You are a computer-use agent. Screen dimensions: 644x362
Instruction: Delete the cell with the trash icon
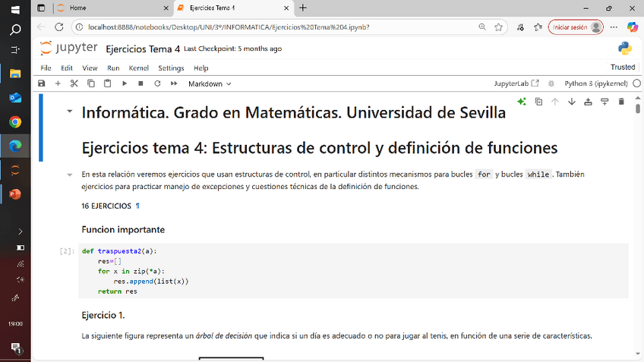(x=621, y=102)
